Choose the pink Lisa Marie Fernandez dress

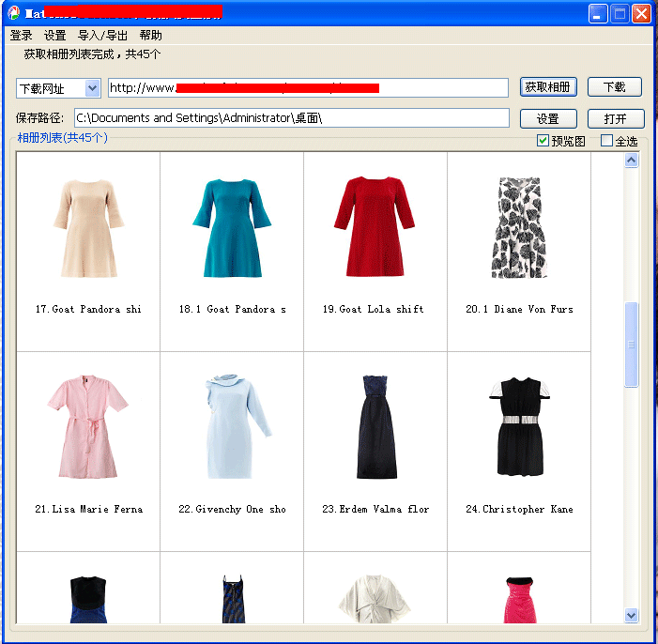[88, 428]
